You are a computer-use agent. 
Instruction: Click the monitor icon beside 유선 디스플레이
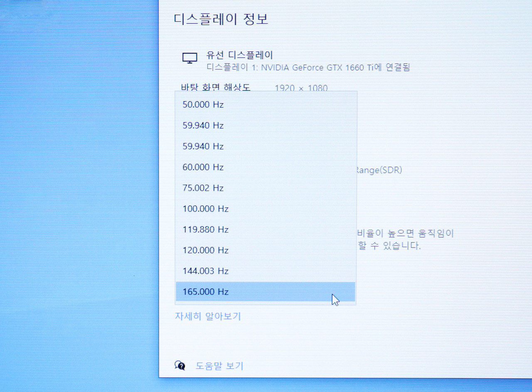(x=190, y=58)
